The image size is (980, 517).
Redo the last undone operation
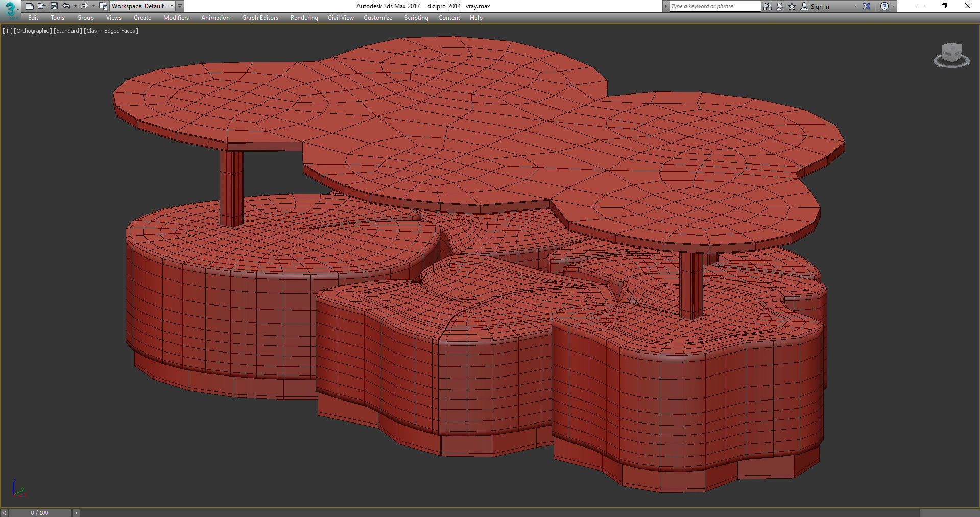84,6
